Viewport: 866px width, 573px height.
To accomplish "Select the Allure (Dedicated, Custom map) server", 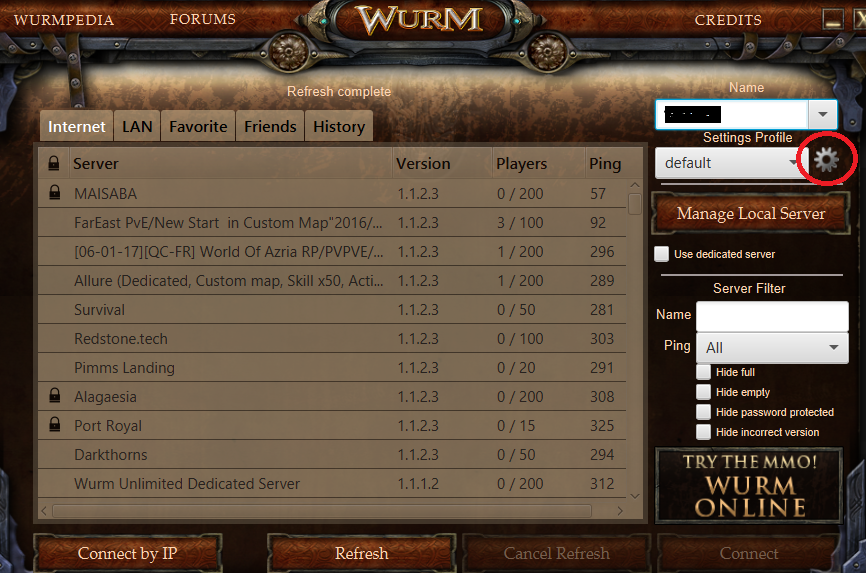I will [x=332, y=280].
